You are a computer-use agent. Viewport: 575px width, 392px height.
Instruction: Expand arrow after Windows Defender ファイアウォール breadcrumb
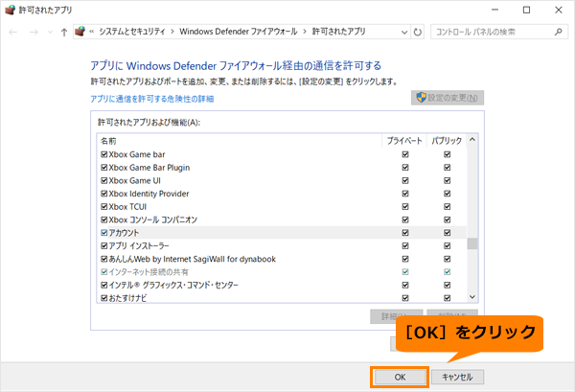305,32
